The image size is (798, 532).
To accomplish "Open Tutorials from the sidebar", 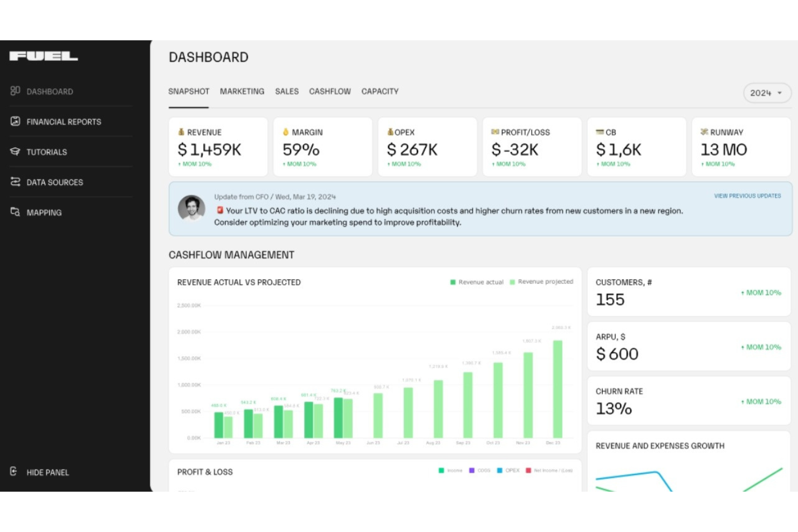I will coord(15,151).
